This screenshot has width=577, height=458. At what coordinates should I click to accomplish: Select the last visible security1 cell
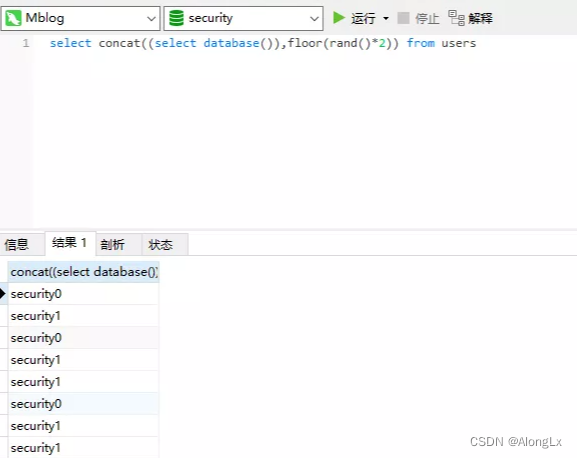(x=83, y=448)
